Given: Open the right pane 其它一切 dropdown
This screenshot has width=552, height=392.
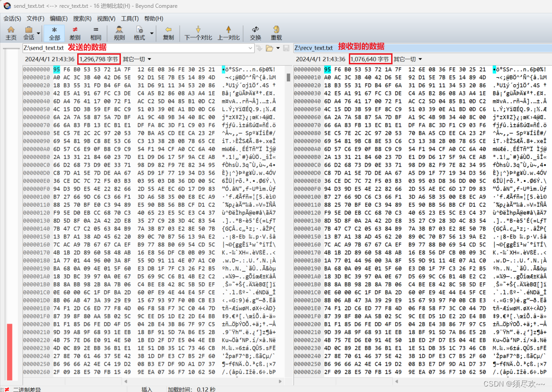Looking at the screenshot, I should (x=408, y=59).
